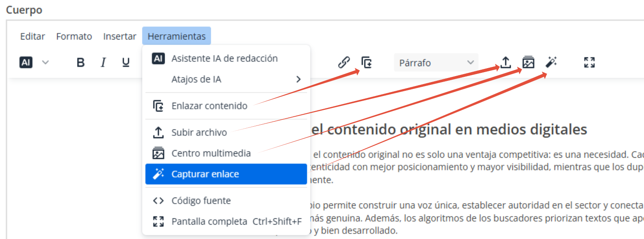The image size is (644, 239).
Task: Select highlighted Capturar enlace entry
Action: pyautogui.click(x=226, y=174)
